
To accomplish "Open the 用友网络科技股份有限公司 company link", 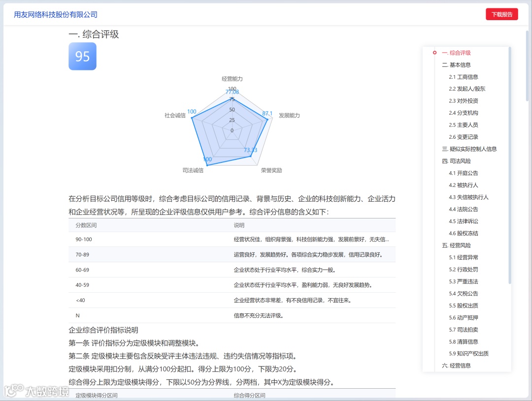I will point(56,15).
